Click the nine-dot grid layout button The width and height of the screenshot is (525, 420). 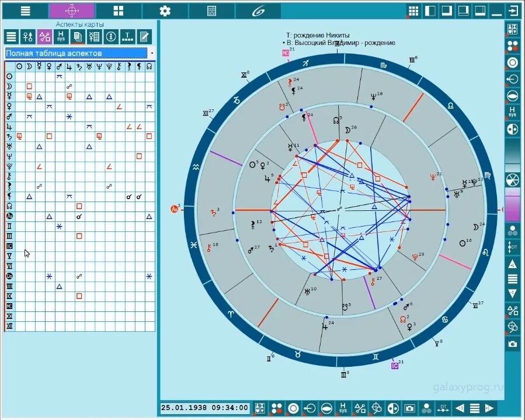click(413, 11)
